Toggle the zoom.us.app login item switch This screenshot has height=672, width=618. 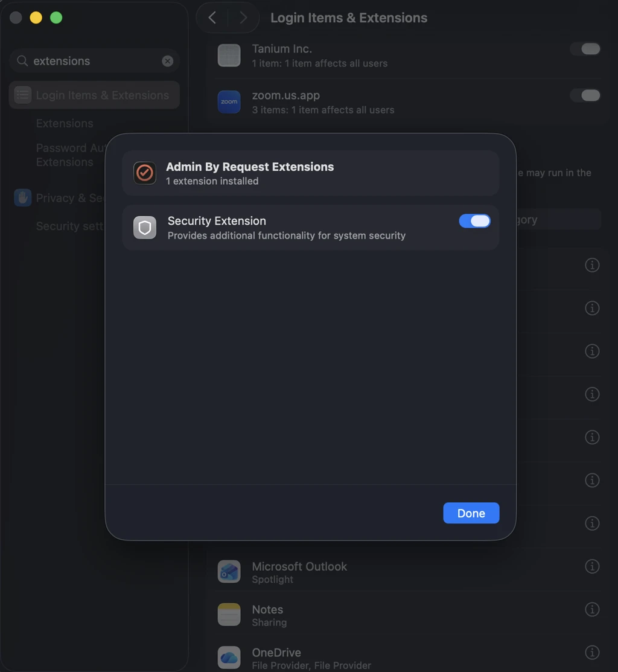click(585, 95)
